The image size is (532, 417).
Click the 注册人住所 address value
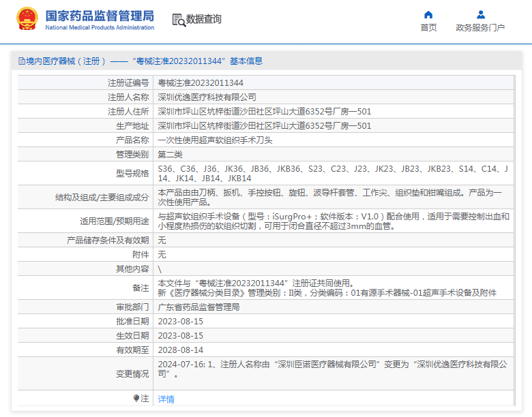265,111
